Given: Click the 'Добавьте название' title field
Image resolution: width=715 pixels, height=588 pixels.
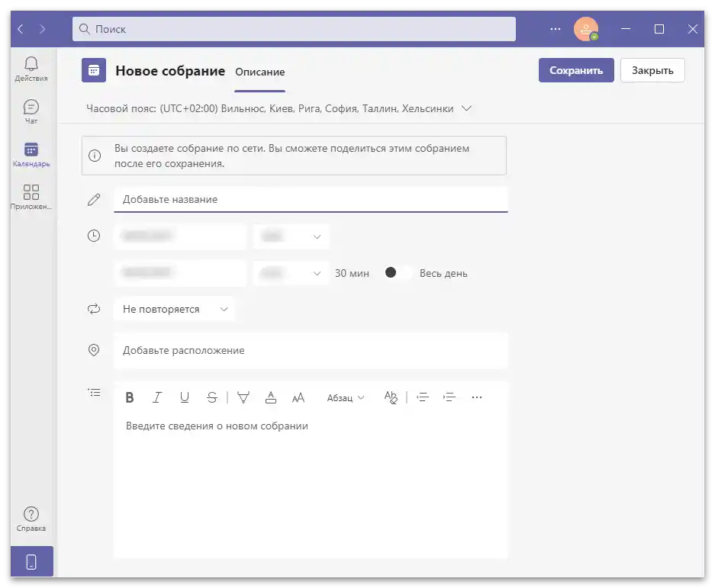Looking at the screenshot, I should tap(311, 200).
